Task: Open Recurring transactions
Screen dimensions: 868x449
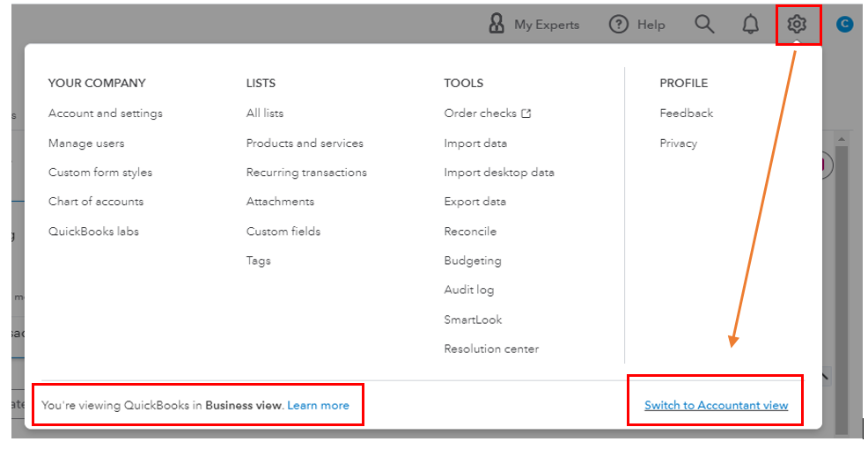Action: pos(306,173)
